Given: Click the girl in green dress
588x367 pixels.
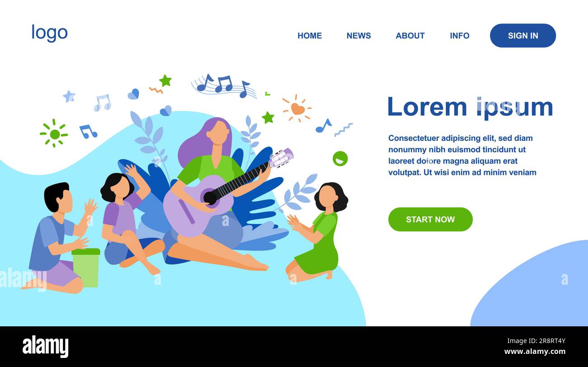Looking at the screenshot, I should [317, 231].
